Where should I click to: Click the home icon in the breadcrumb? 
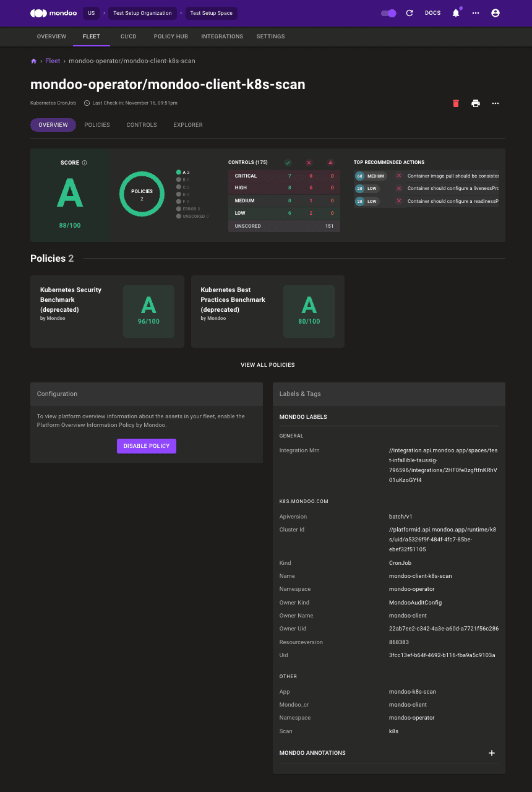tap(33, 61)
